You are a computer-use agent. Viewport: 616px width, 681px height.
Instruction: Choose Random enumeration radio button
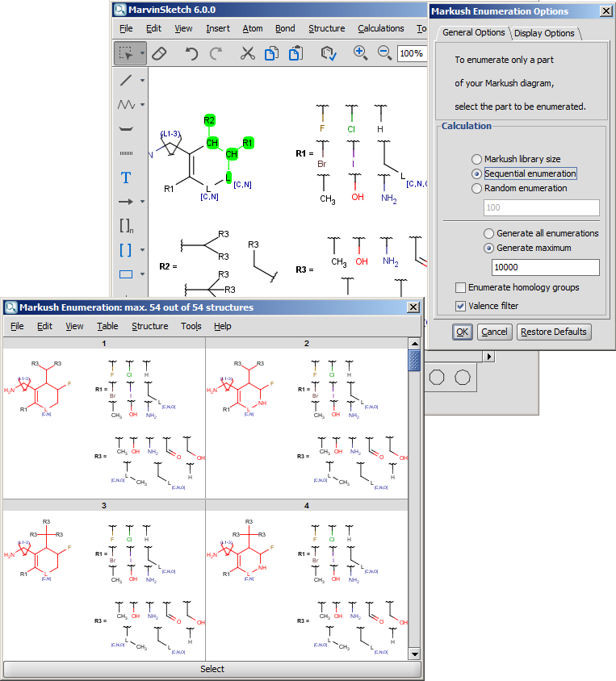click(x=477, y=188)
